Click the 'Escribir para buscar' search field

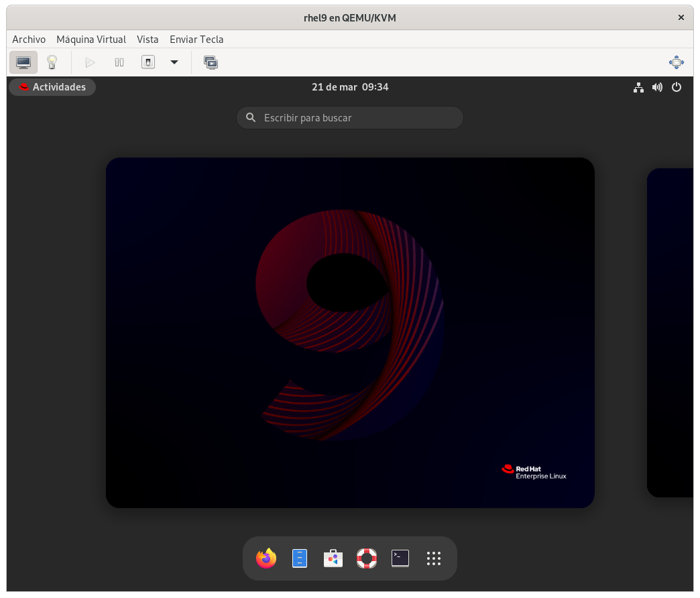point(350,118)
